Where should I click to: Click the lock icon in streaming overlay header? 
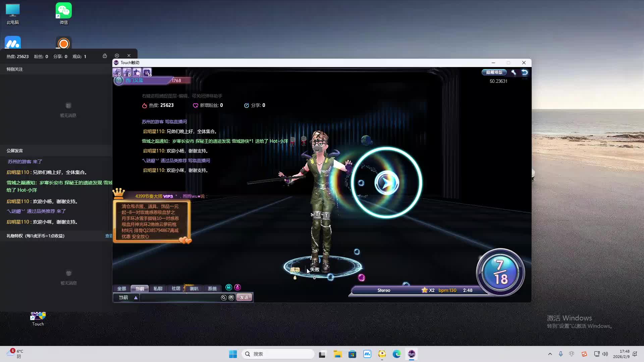105,56
